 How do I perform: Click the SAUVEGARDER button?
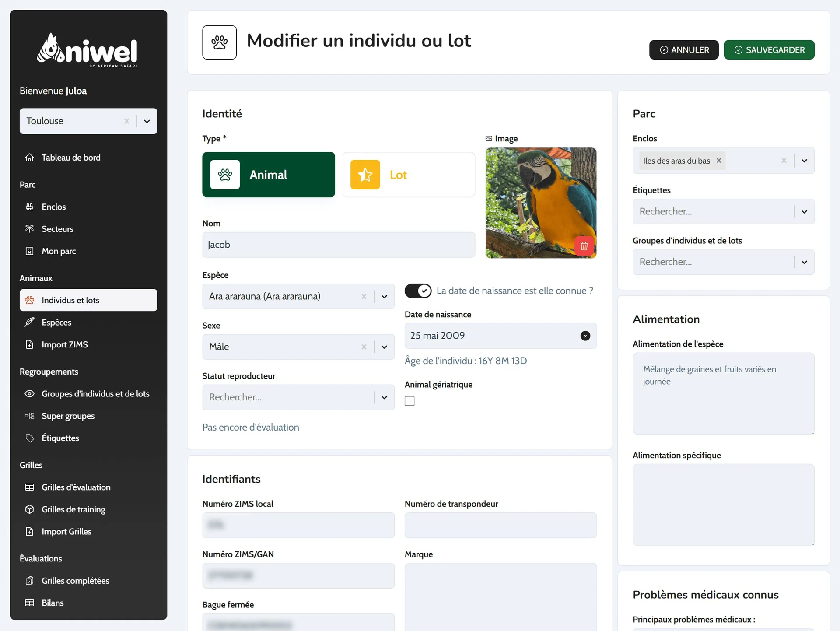coord(769,50)
